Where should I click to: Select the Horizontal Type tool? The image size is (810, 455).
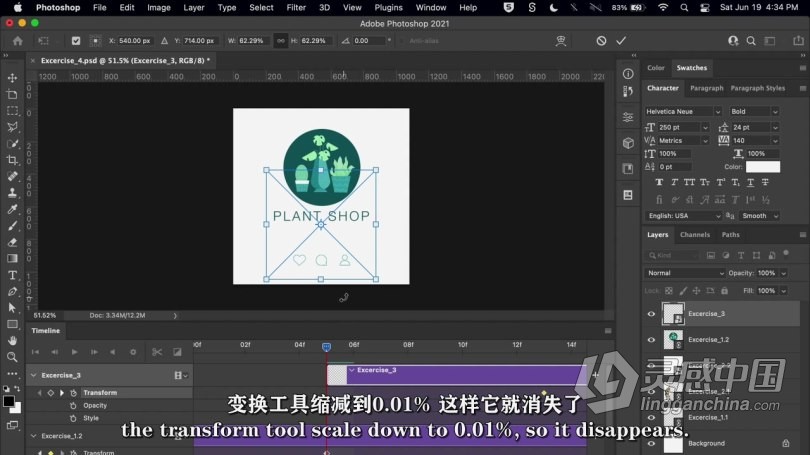(12, 275)
